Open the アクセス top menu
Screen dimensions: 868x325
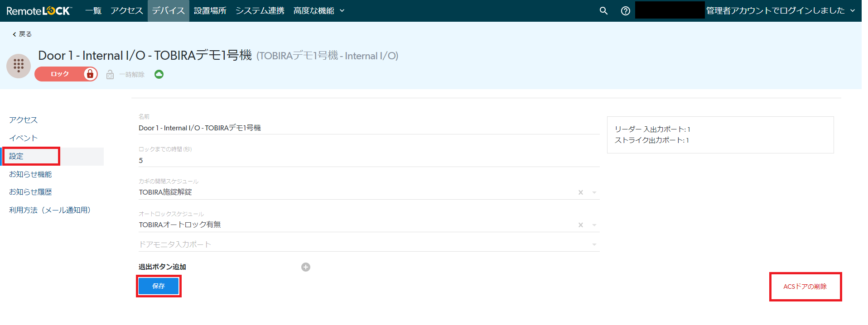(127, 11)
